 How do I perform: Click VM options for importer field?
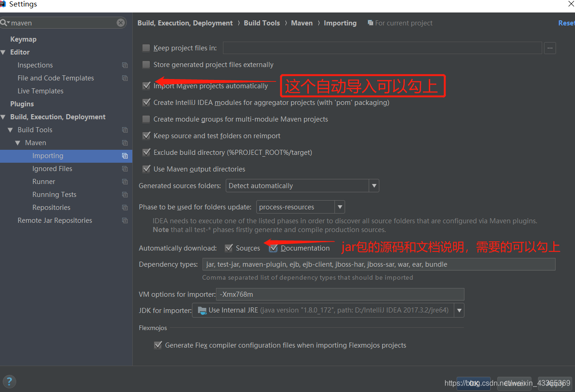pyautogui.click(x=340, y=294)
